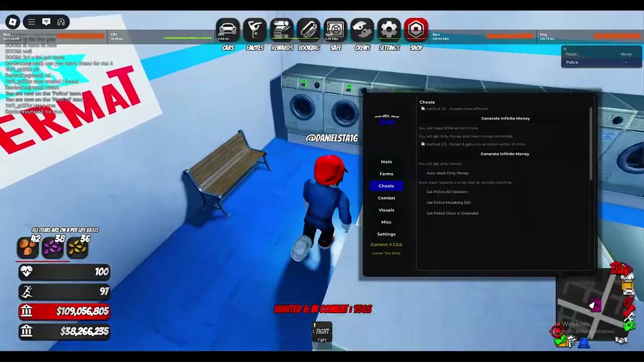
Task: Click the $38,266,255 money amount
Action: 85,331
